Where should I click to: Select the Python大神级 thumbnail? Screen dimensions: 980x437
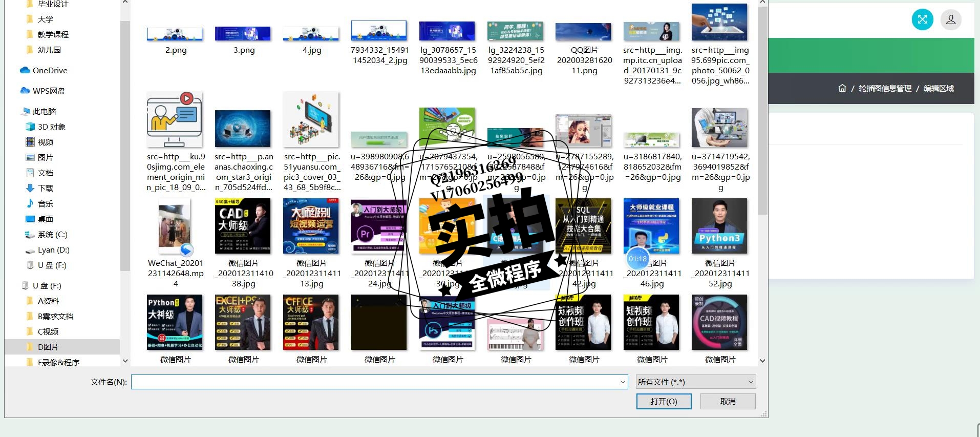tap(175, 322)
